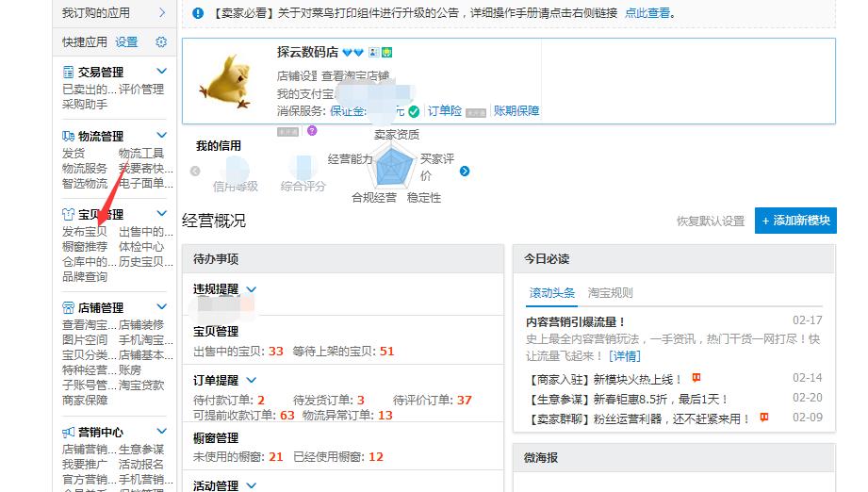The image size is (868, 492).
Task: Open 发布宝贝 in sidebar
Action: 85,231
